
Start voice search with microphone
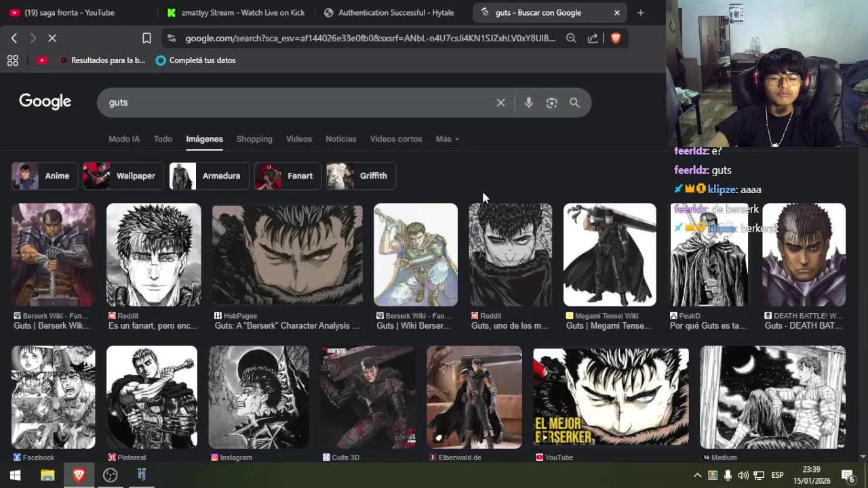coord(529,103)
